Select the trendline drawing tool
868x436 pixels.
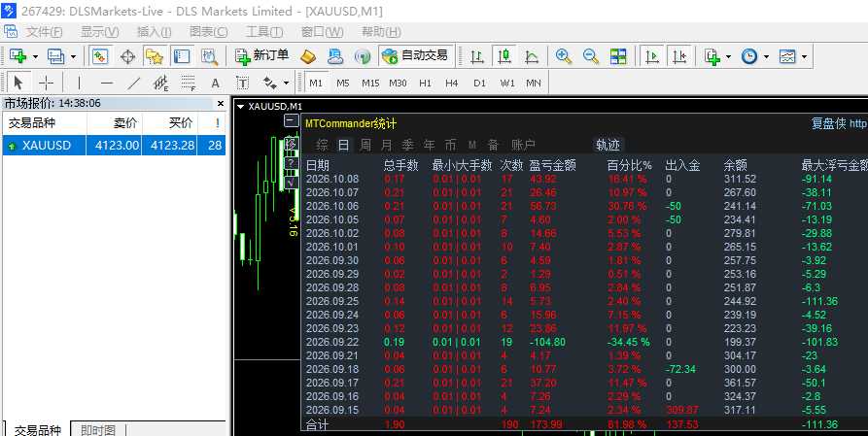(x=134, y=83)
